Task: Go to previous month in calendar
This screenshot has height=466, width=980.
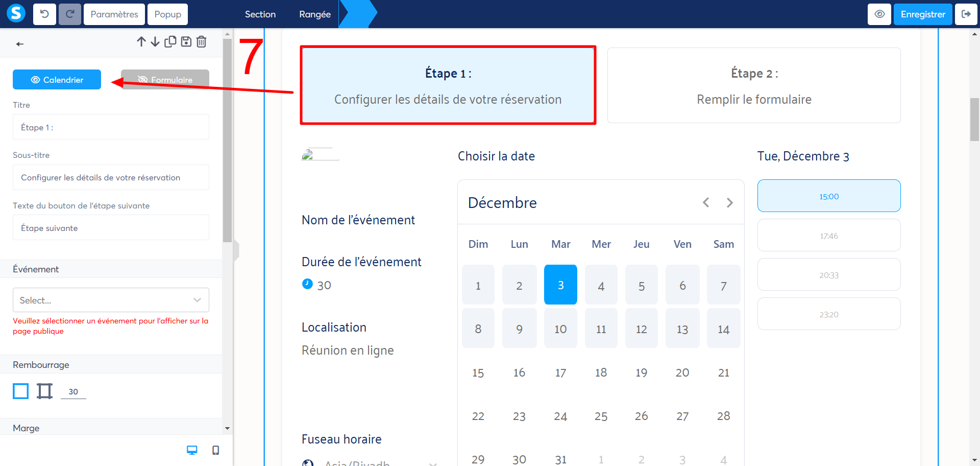Action: pyautogui.click(x=706, y=203)
